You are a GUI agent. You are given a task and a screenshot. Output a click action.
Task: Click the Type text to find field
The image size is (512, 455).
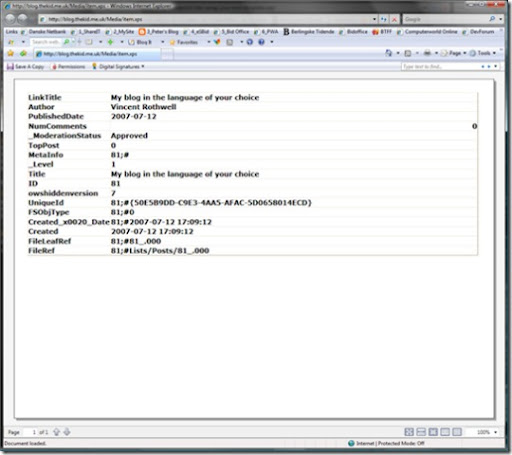(440, 66)
